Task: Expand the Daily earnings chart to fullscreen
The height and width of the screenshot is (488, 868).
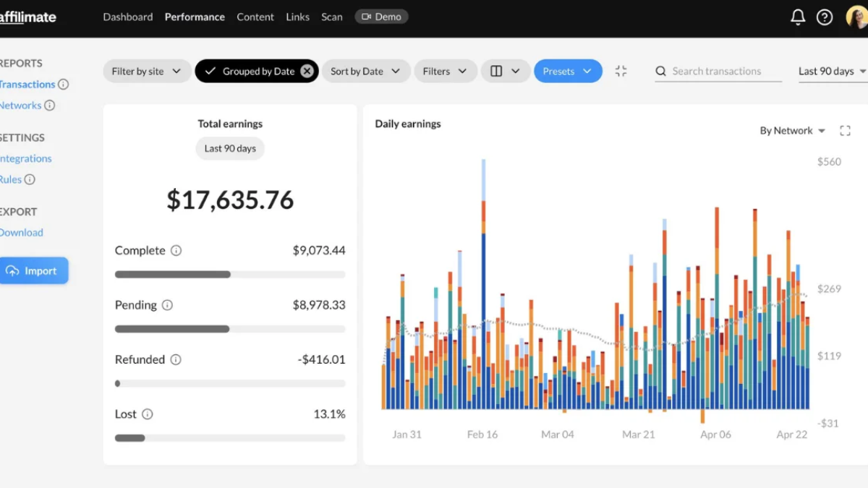Action: point(845,131)
